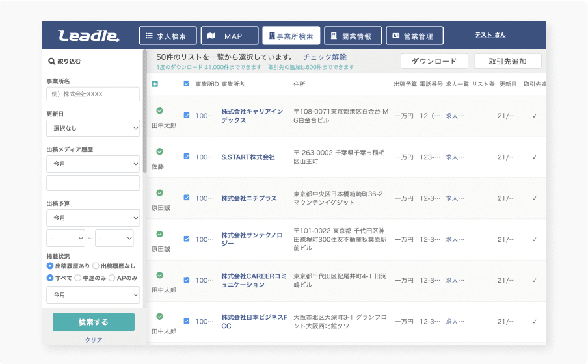Open the 出稿予算 minimum range dropdown

point(66,239)
